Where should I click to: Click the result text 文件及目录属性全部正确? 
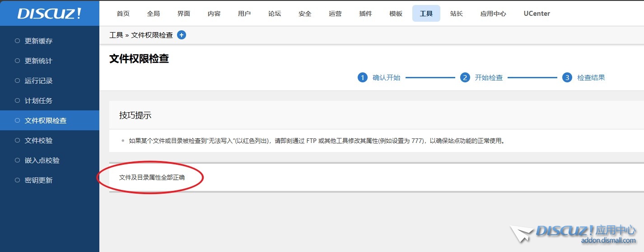coord(152,177)
